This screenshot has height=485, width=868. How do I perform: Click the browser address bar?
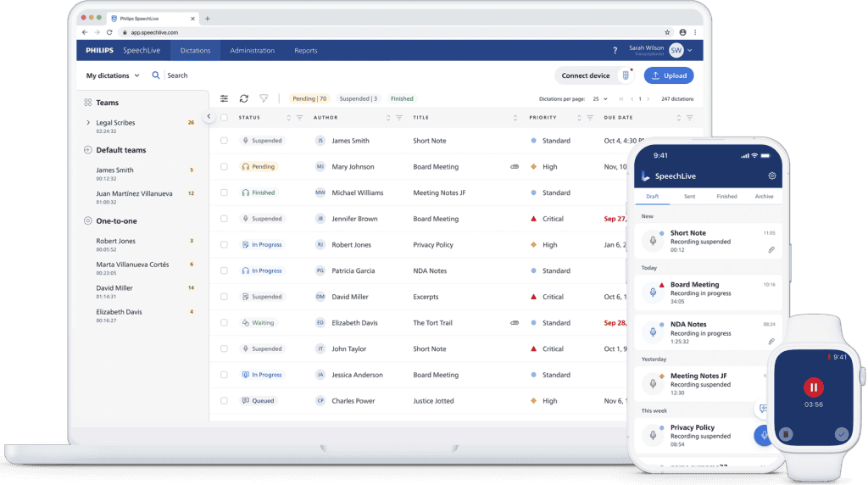click(x=387, y=32)
